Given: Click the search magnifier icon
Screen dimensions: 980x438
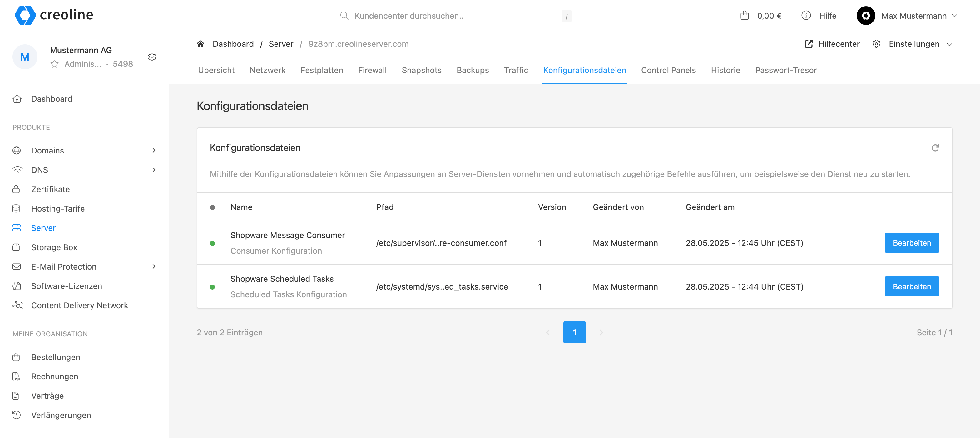Looking at the screenshot, I should (344, 16).
